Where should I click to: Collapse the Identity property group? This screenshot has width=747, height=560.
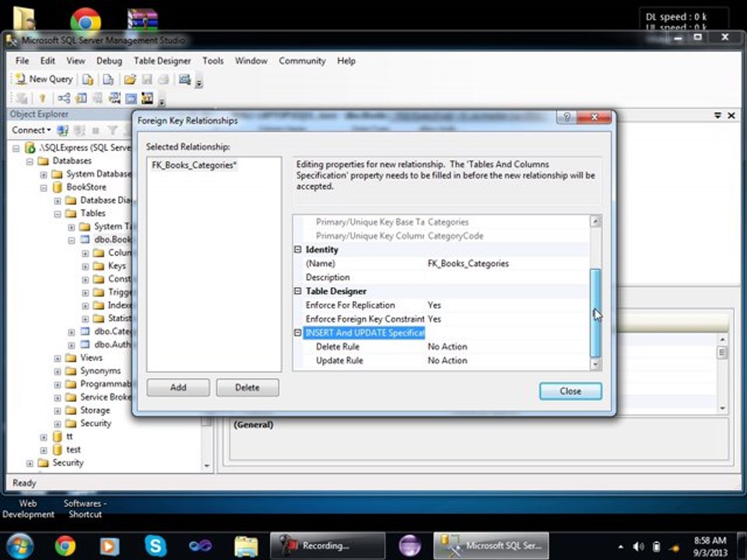pyautogui.click(x=298, y=250)
